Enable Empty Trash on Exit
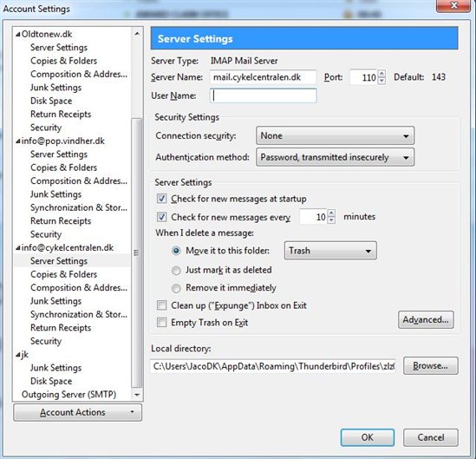The width and height of the screenshot is (476, 459). coord(161,322)
